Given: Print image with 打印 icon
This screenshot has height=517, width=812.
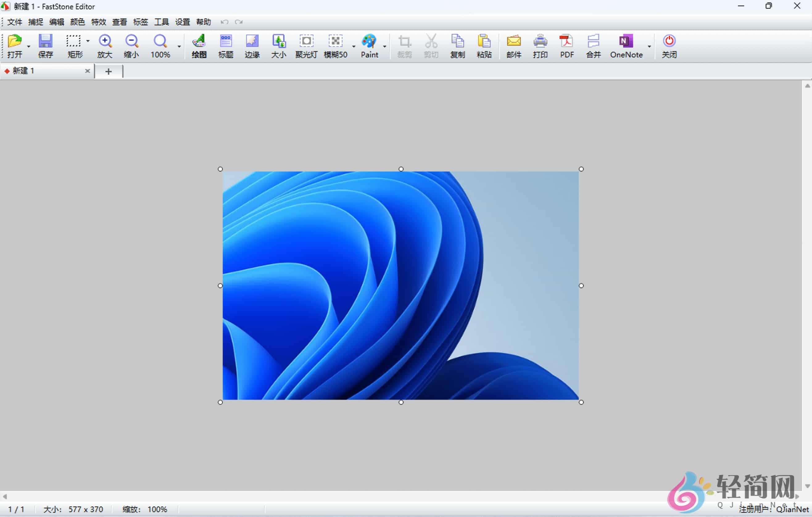Looking at the screenshot, I should tap(540, 41).
